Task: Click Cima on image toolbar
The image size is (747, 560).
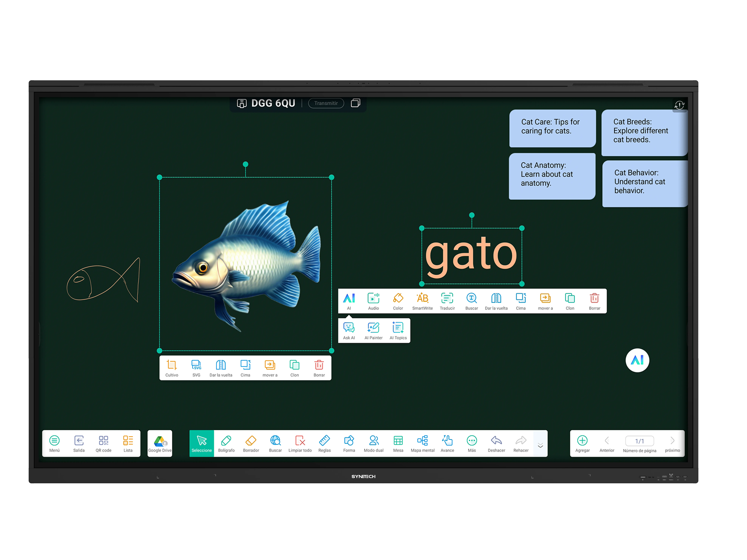Action: click(x=245, y=368)
